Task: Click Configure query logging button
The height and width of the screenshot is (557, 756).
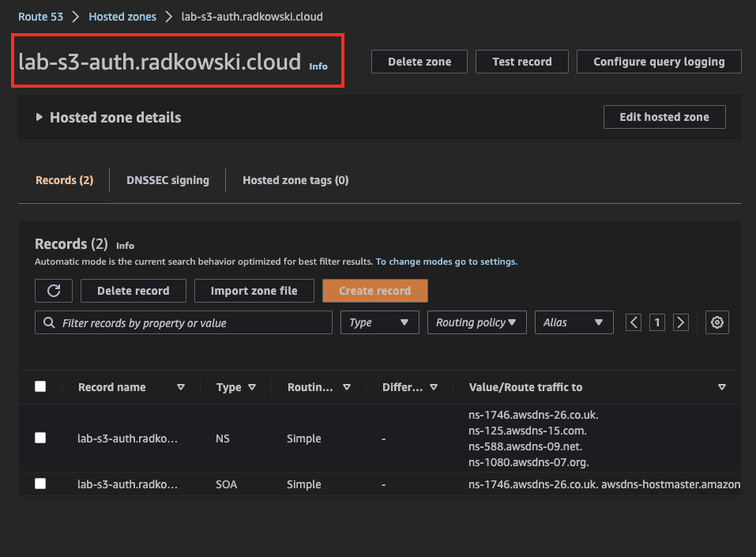Action: [659, 62]
